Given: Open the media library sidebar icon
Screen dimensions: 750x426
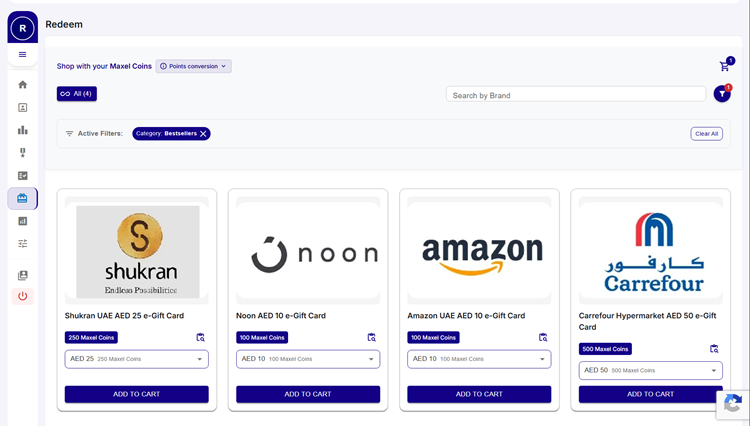Looking at the screenshot, I should point(22,275).
